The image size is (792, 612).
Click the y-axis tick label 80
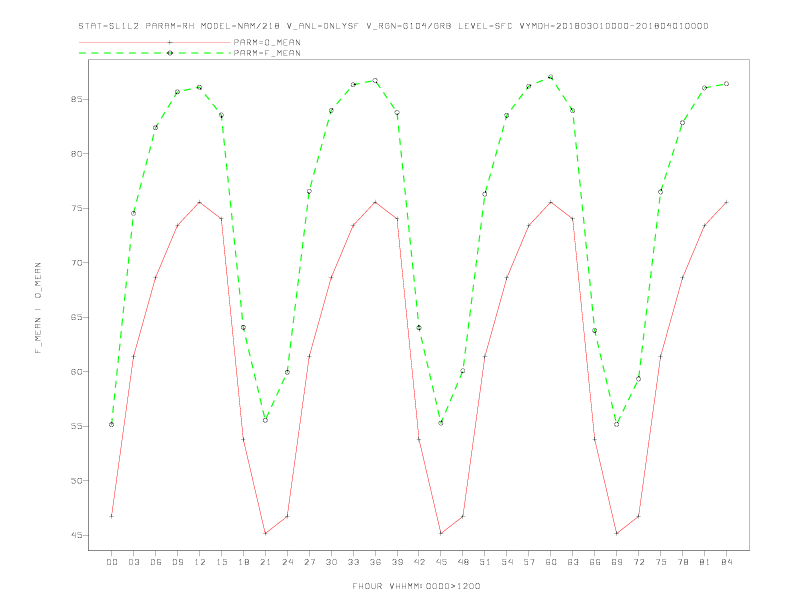click(x=76, y=154)
